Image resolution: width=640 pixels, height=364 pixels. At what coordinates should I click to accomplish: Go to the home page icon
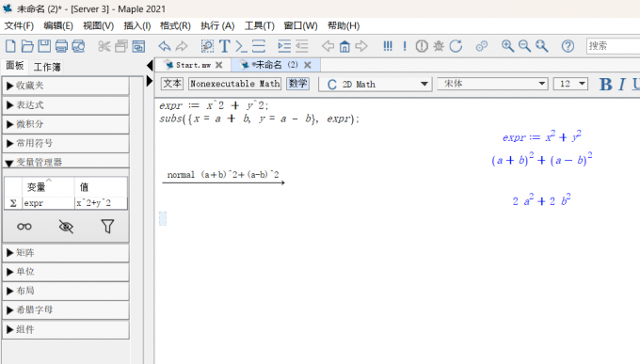(x=344, y=46)
